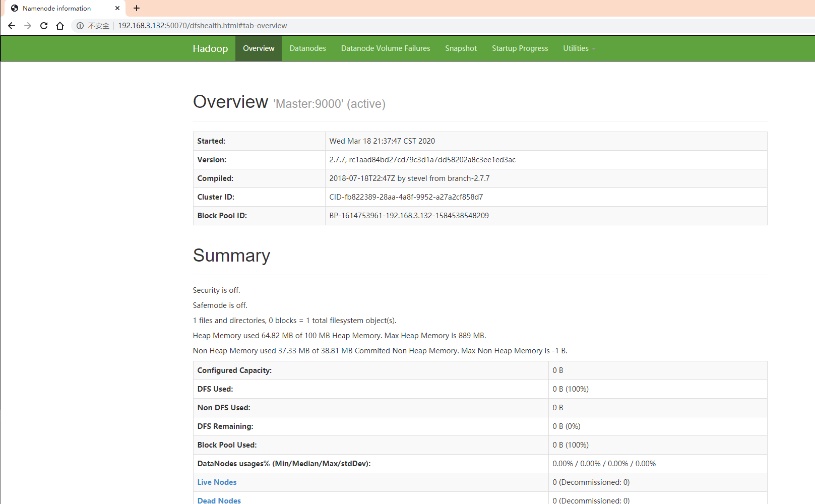Click the Cluster ID value 'CID-fb822389-28aa-4a8f-9952-a27a2cf858d7'
Image resolution: width=815 pixels, height=504 pixels.
pos(406,197)
